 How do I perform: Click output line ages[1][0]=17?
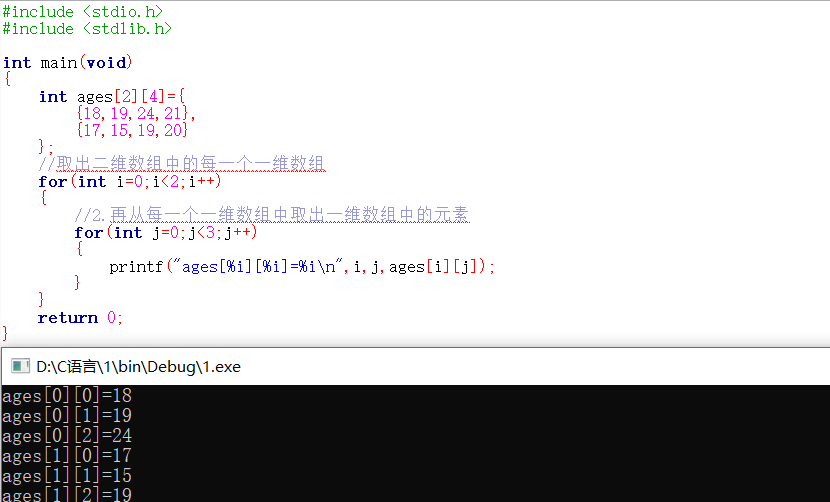[67, 456]
